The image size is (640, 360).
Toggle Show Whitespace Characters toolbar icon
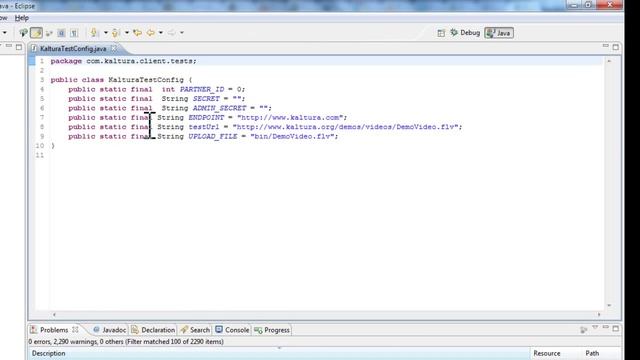[x=74, y=33]
